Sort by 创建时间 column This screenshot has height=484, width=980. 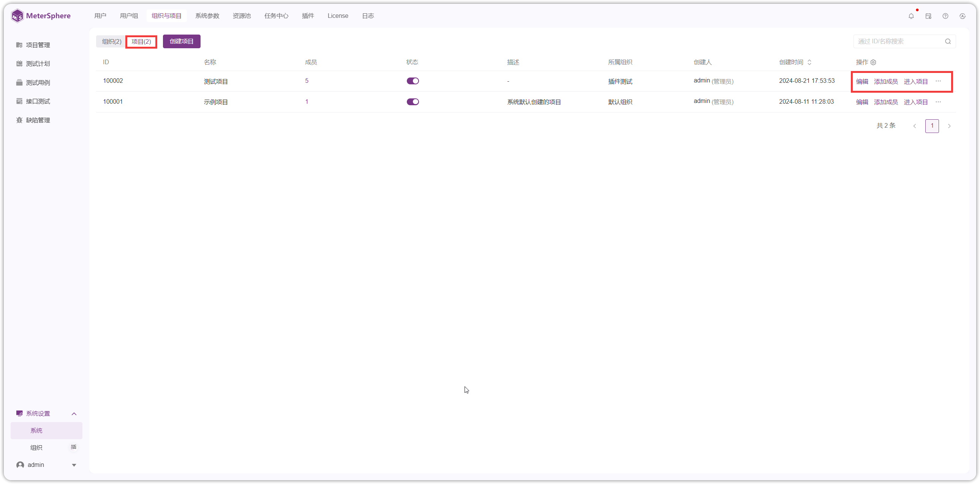click(x=809, y=62)
